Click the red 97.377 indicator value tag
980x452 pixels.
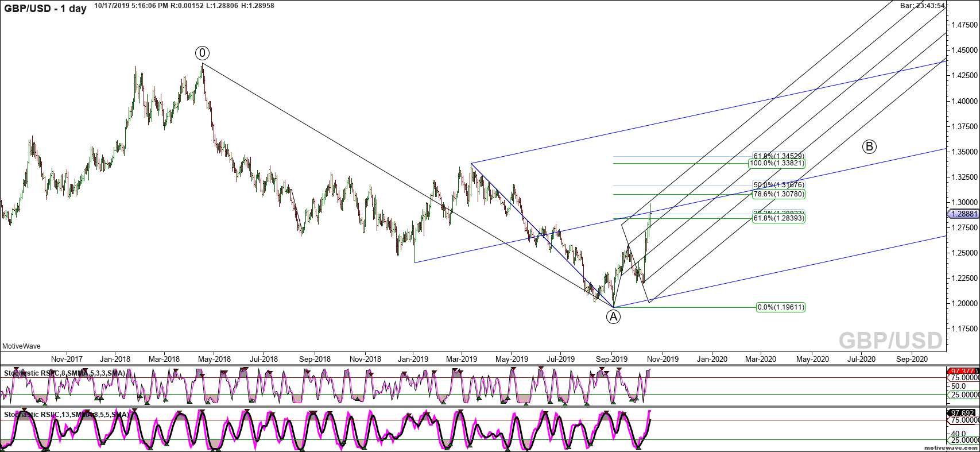[963, 371]
